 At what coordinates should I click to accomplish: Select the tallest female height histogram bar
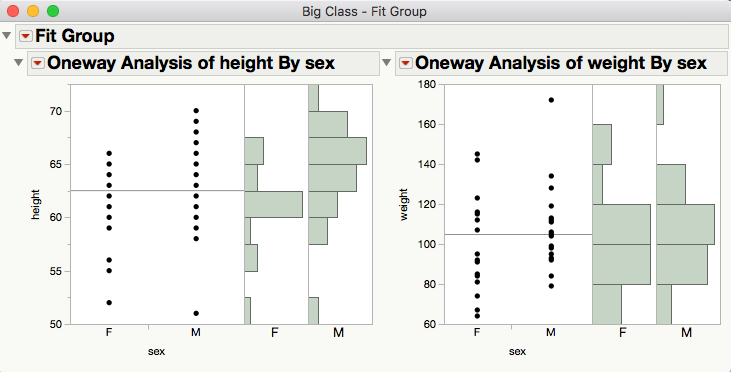click(274, 204)
